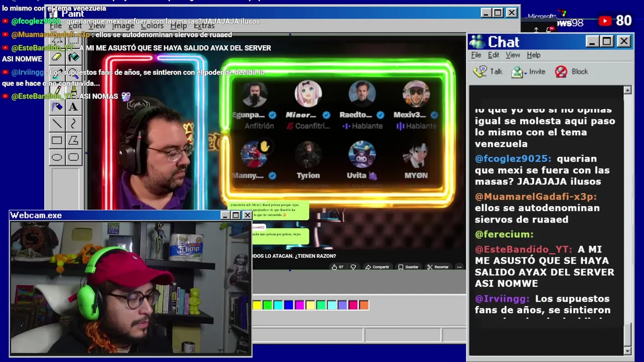Select the Curve tool in Paint
644x362 pixels.
73,124
